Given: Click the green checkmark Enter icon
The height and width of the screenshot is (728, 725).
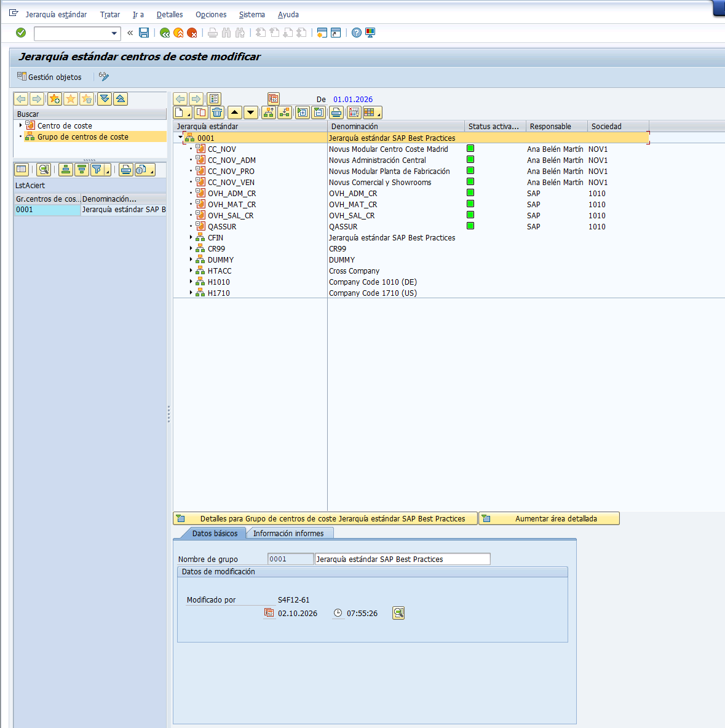Looking at the screenshot, I should pyautogui.click(x=21, y=33).
